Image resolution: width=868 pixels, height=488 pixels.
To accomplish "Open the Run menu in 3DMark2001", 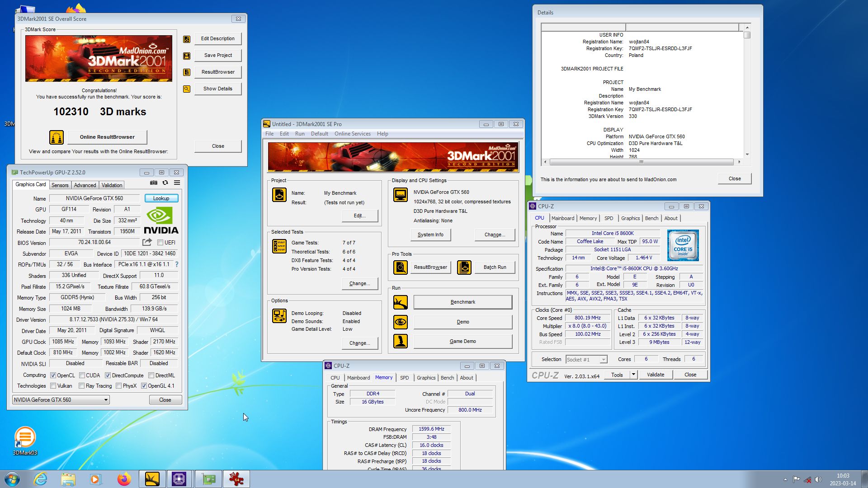I will [300, 134].
